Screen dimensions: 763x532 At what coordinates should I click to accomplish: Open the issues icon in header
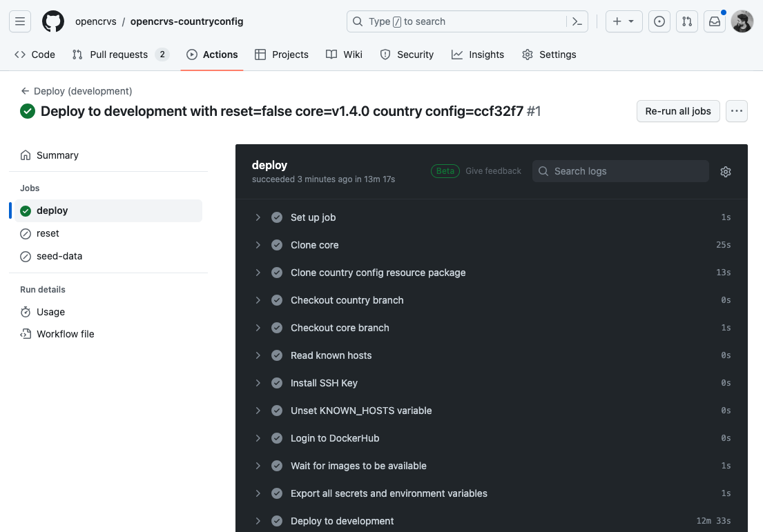tap(659, 21)
